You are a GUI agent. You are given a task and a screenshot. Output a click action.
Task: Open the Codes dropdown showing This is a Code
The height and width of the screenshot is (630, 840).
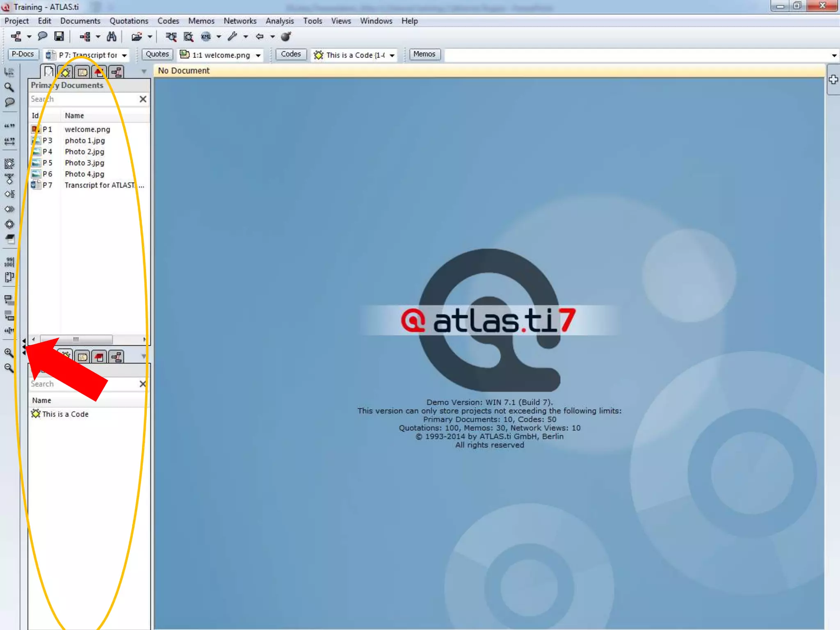(x=392, y=55)
